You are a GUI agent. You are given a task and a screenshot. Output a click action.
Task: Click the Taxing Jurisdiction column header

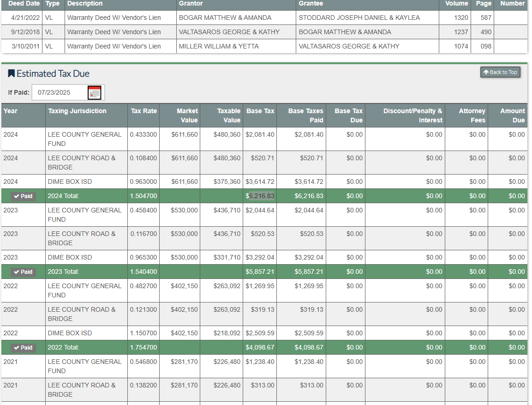pos(77,111)
